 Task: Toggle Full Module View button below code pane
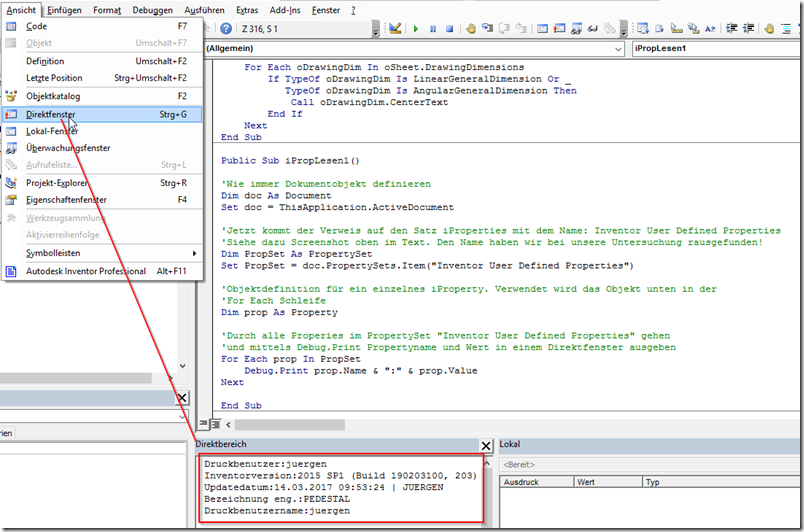[x=215, y=424]
